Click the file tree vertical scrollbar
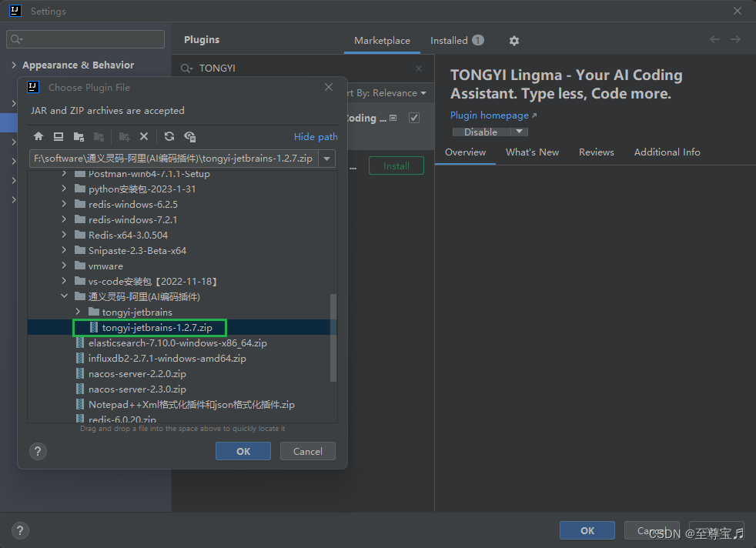756x548 pixels. point(333,337)
